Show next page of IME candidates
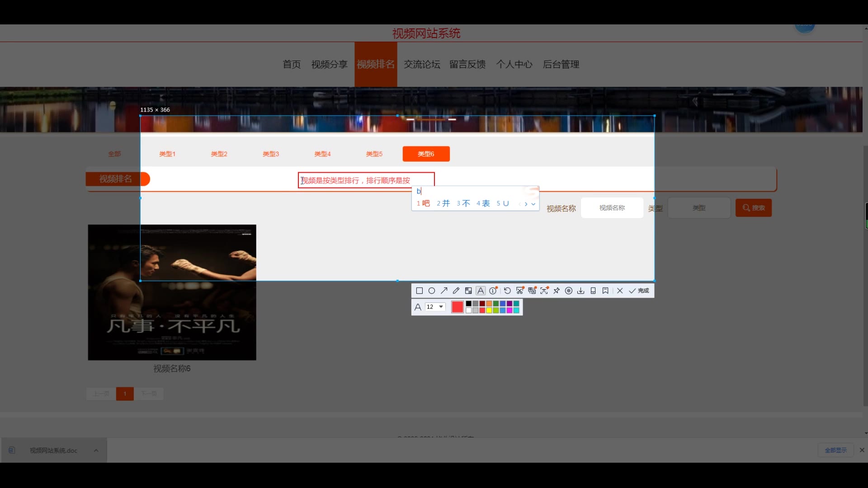 (526, 204)
